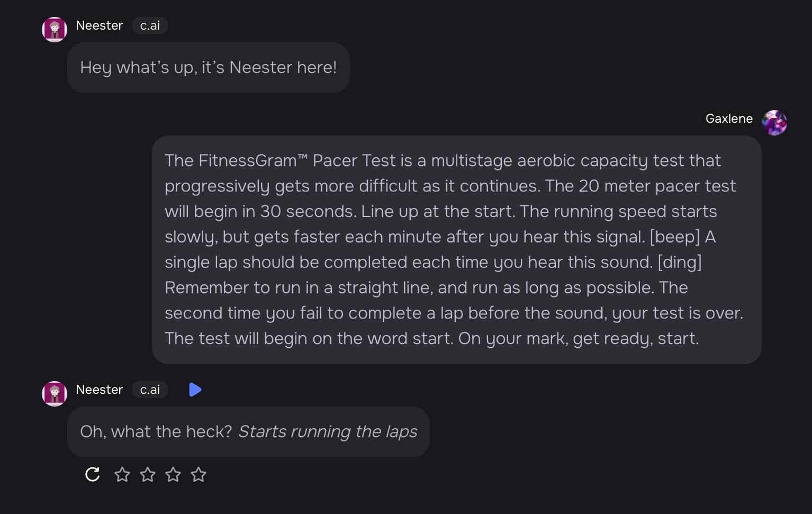Select the FitnessGram Pacer Test message bubble

click(x=457, y=250)
